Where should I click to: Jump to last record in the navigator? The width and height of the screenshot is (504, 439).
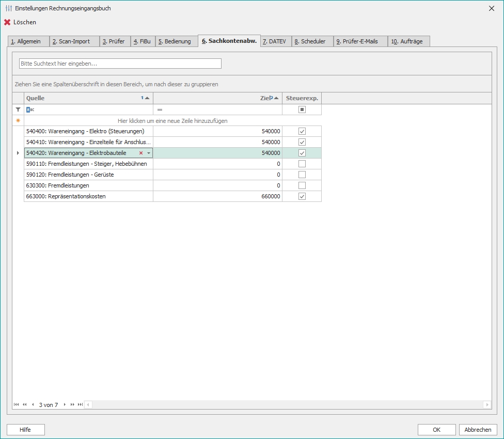tap(80, 404)
